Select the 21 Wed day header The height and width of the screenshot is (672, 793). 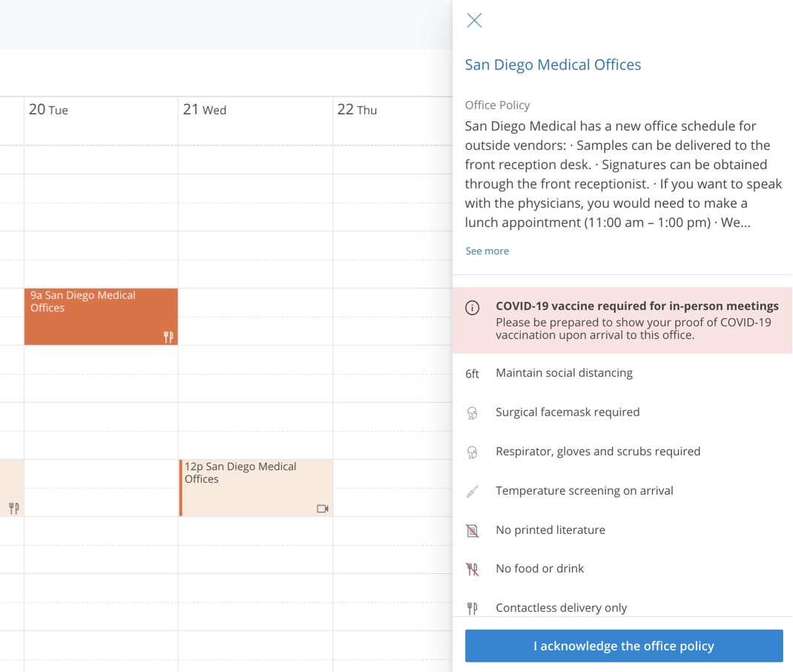205,110
